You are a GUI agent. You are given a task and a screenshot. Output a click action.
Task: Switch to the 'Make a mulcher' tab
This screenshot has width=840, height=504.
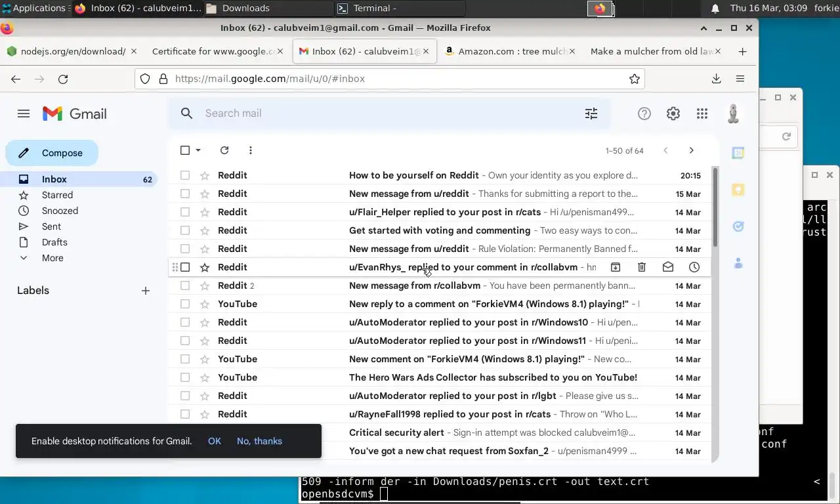[x=656, y=51]
